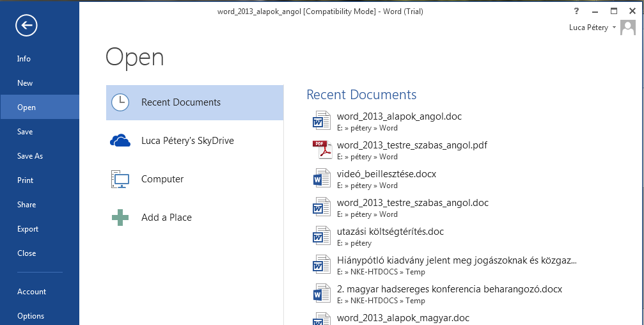Click Word icon beside word_2013_alapok_angol.doc

click(321, 121)
